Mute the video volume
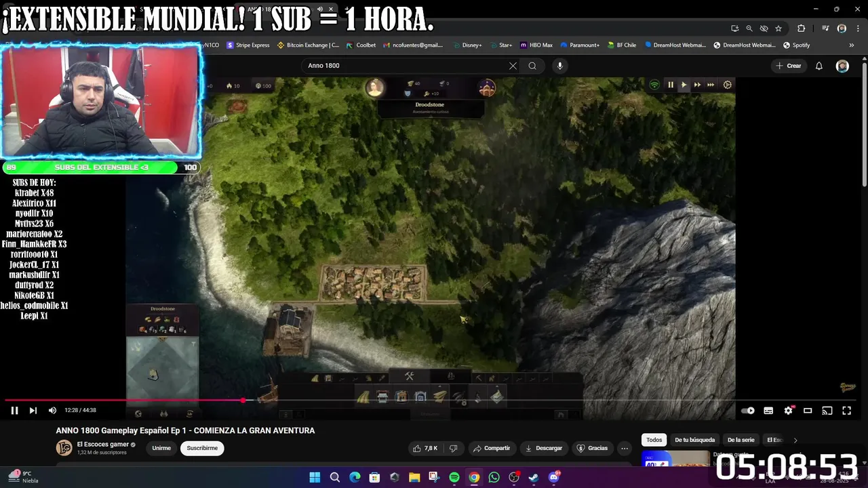 52,410
